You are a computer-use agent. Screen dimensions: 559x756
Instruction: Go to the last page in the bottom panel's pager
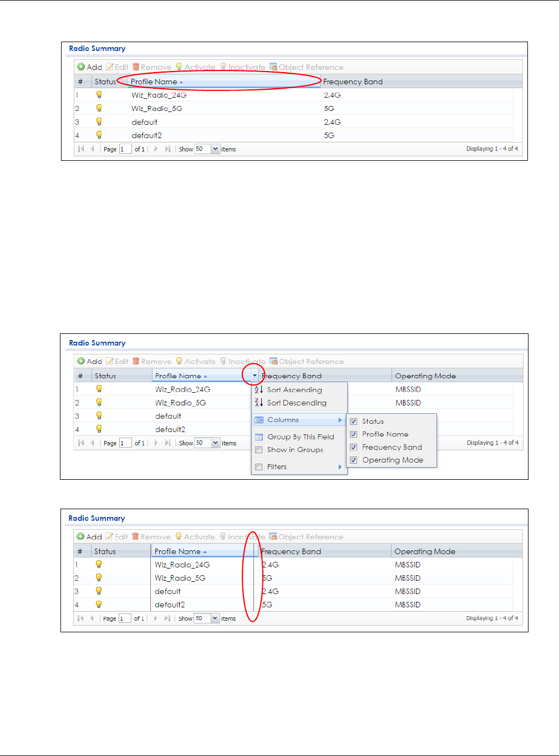167,618
